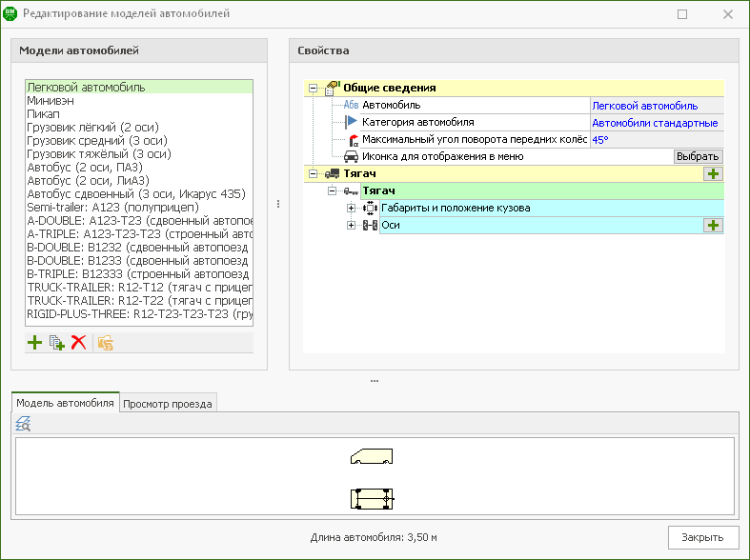The image size is (750, 560).
Task: Close the window with title bar X
Action: [x=728, y=14]
